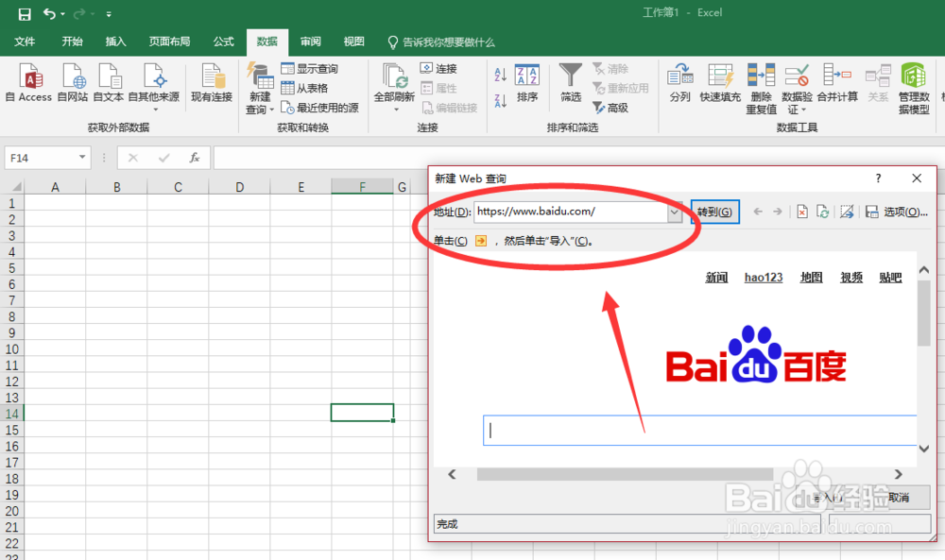Click 从表格 in the ribbon
The width and height of the screenshot is (945, 560).
pyautogui.click(x=305, y=88)
